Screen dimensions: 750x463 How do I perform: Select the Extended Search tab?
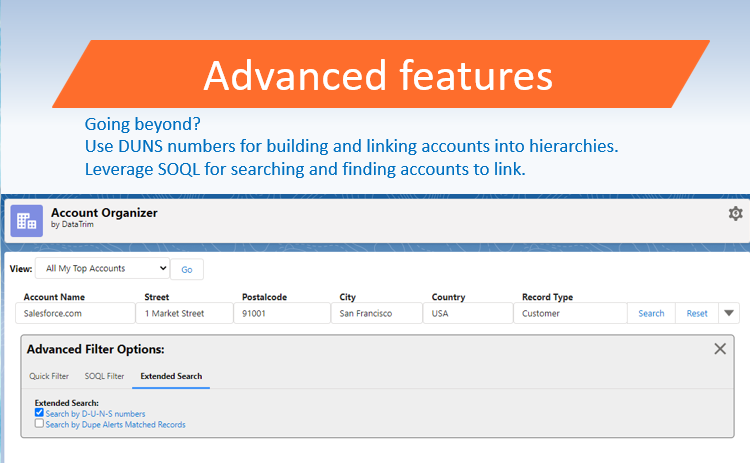(x=171, y=377)
